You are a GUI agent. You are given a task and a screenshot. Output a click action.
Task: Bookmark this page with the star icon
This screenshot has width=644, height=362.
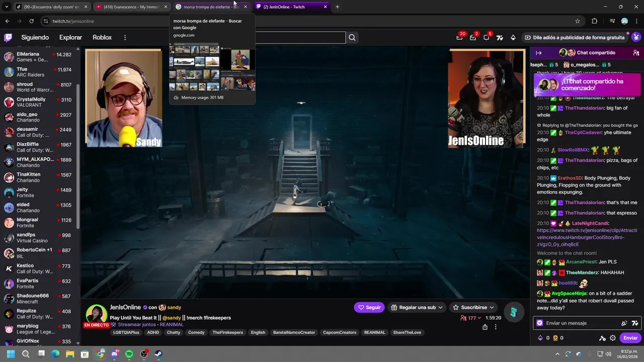pos(578,21)
